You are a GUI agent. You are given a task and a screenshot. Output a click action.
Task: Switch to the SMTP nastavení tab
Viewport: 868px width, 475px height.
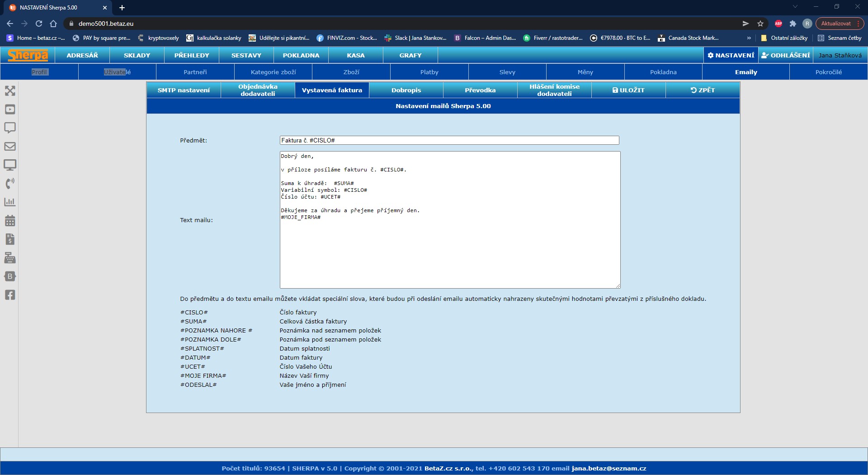tap(184, 90)
